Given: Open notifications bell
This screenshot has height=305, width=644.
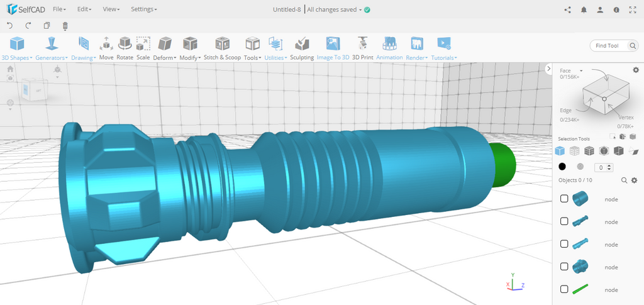Looking at the screenshot, I should click(x=584, y=10).
